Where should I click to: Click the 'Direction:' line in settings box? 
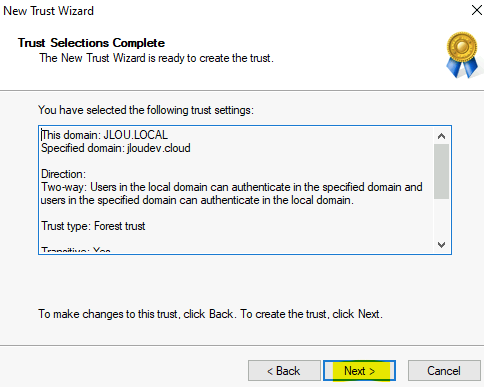click(63, 174)
